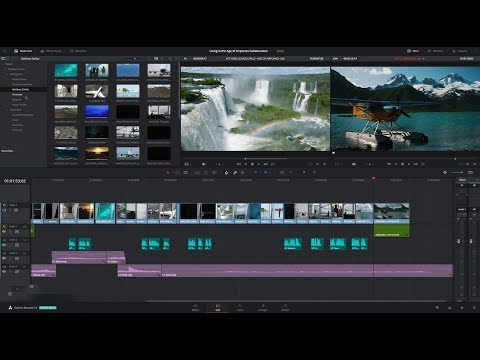
Task: Click the Insert Clip edit icon
Action: [197, 172]
